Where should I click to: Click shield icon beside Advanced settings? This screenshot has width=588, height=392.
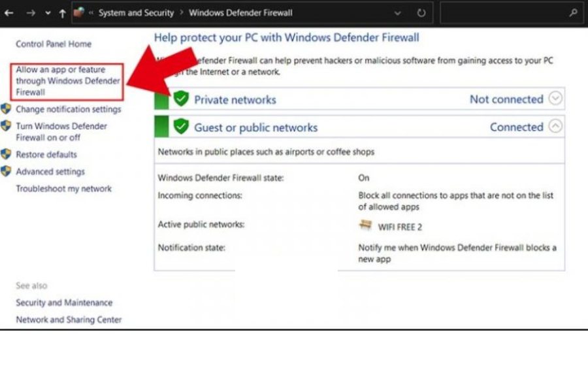click(x=6, y=171)
